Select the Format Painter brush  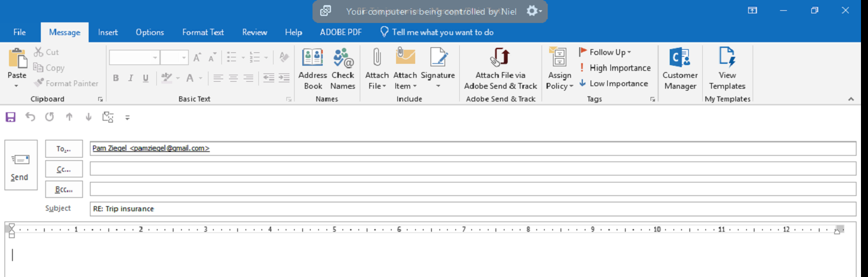click(39, 83)
